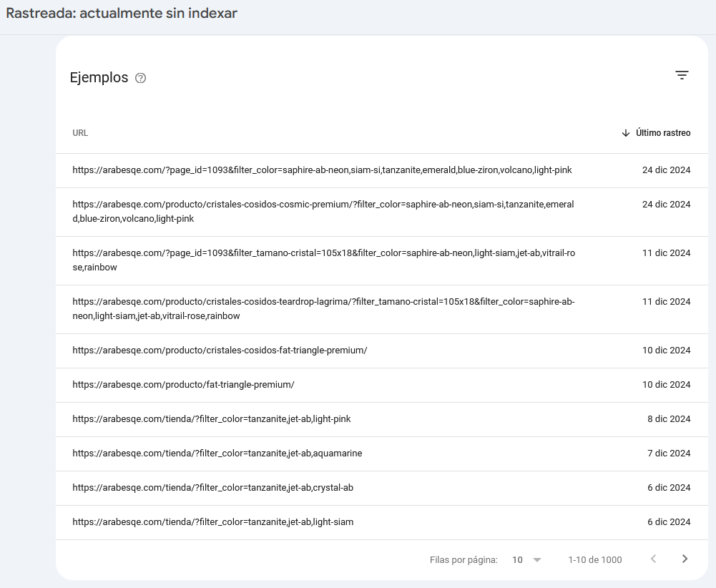
Task: Click the URL column header
Action: (80, 133)
